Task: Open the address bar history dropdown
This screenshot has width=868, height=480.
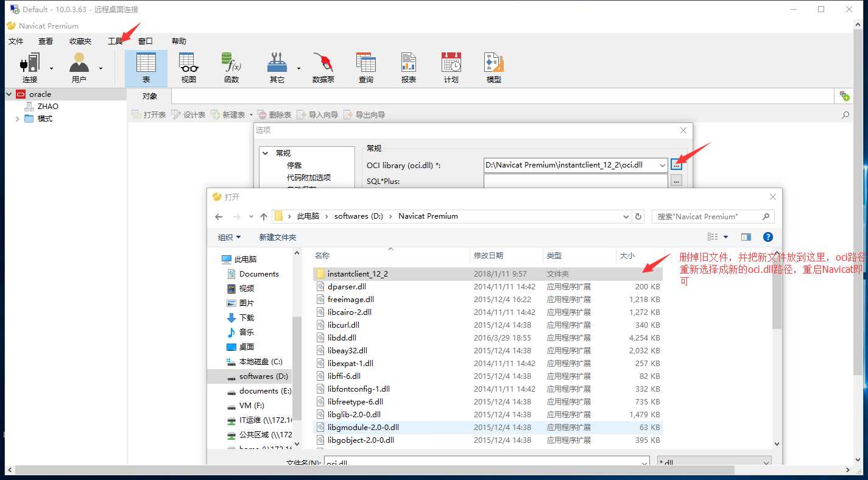Action: [626, 216]
